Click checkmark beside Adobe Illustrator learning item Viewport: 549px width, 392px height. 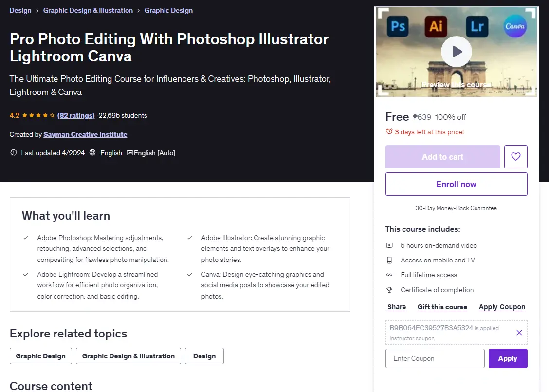pyautogui.click(x=190, y=238)
